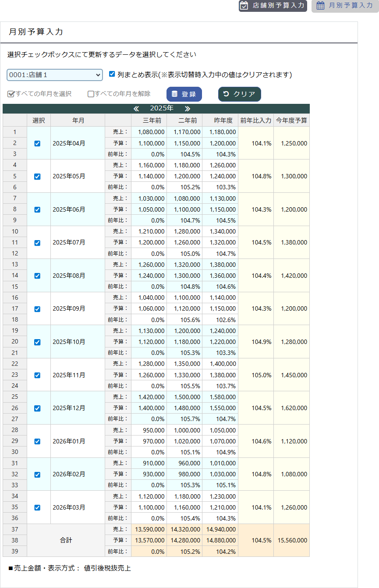The height and width of the screenshot is (588, 379).
Task: Click 今年度予算 1,450,000 for 2025年11月
Action: click(292, 375)
